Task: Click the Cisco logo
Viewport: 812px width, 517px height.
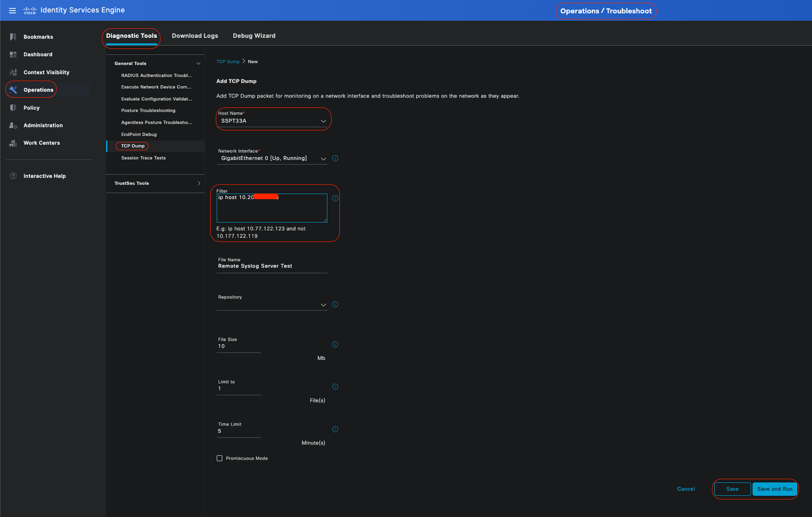Action: (x=30, y=10)
